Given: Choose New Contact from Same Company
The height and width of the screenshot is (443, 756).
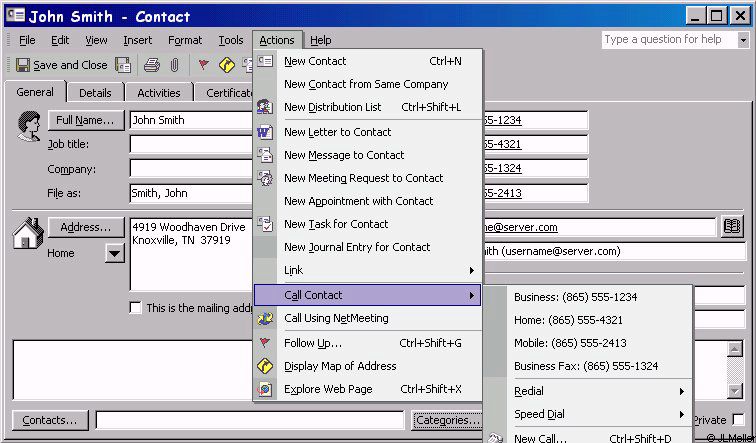Looking at the screenshot, I should click(x=367, y=84).
